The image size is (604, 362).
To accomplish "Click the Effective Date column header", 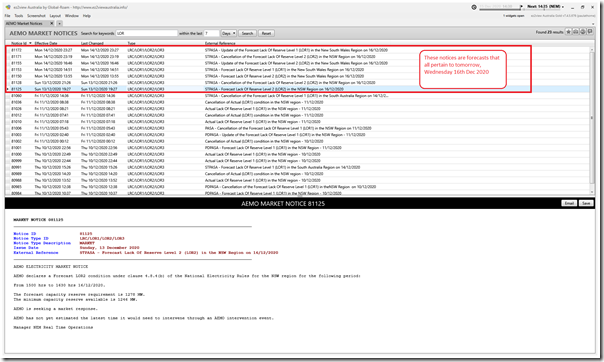I will point(46,43).
